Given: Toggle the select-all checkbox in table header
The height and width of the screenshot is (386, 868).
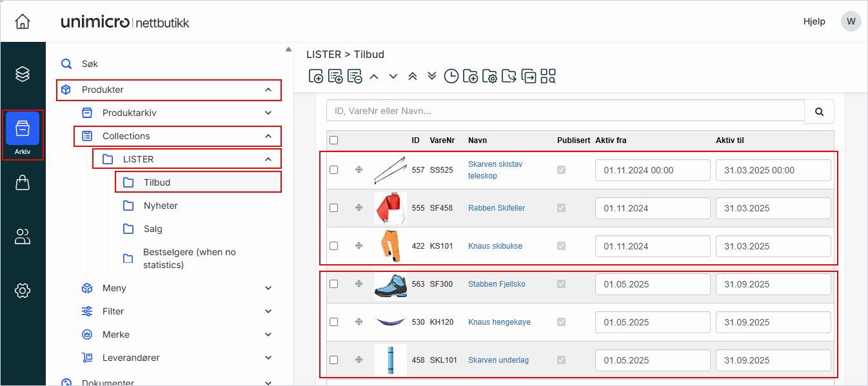Looking at the screenshot, I should click(x=333, y=140).
